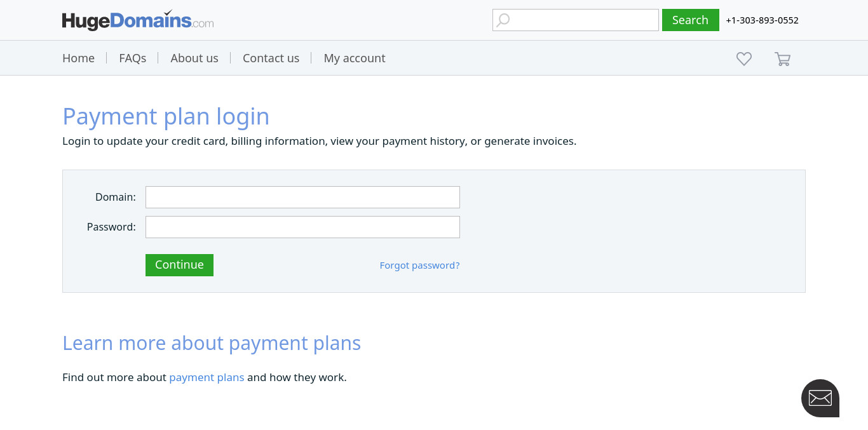Open the payment plans link
The image size is (868, 430).
click(x=207, y=377)
